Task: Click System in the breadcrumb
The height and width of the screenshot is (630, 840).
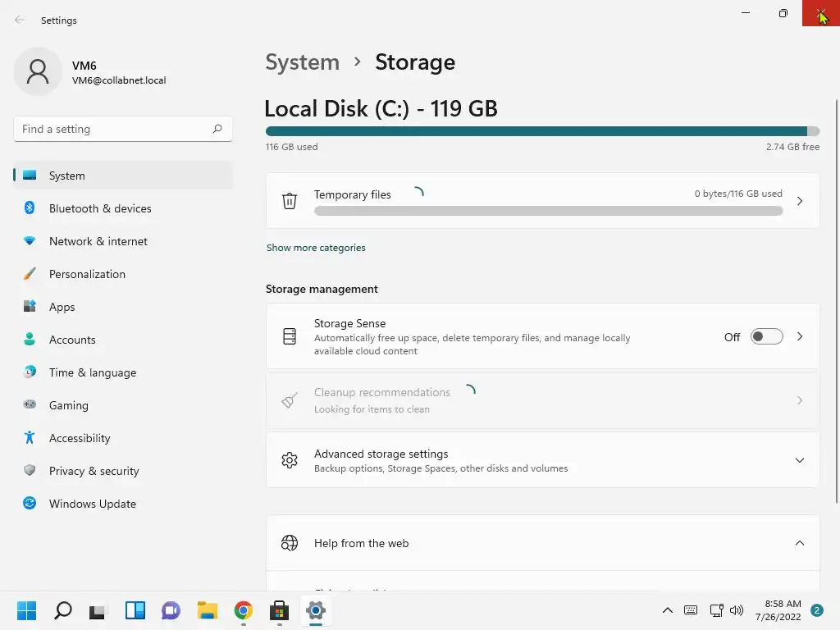Action: tap(302, 62)
